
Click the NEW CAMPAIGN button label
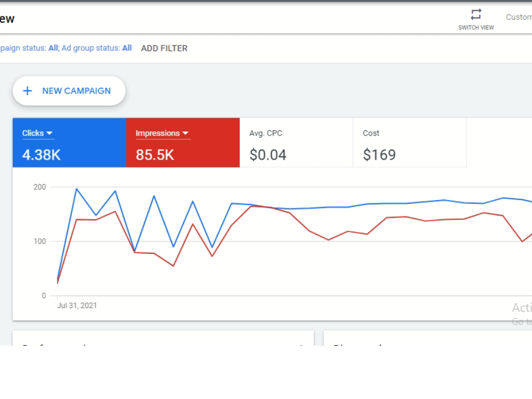(76, 91)
